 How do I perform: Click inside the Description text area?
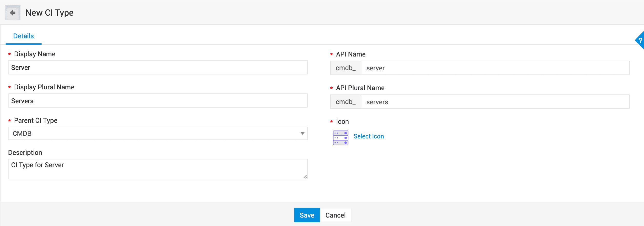(158, 169)
